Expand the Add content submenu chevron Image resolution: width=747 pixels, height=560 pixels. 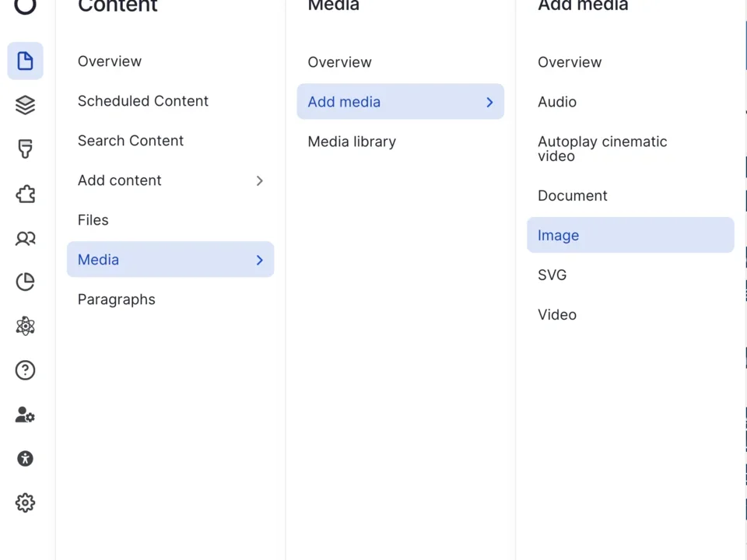pyautogui.click(x=259, y=180)
